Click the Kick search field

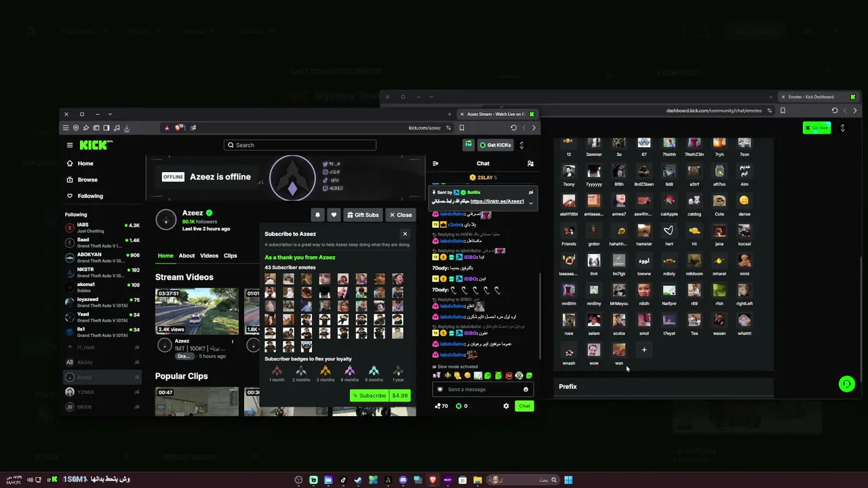[x=300, y=145]
